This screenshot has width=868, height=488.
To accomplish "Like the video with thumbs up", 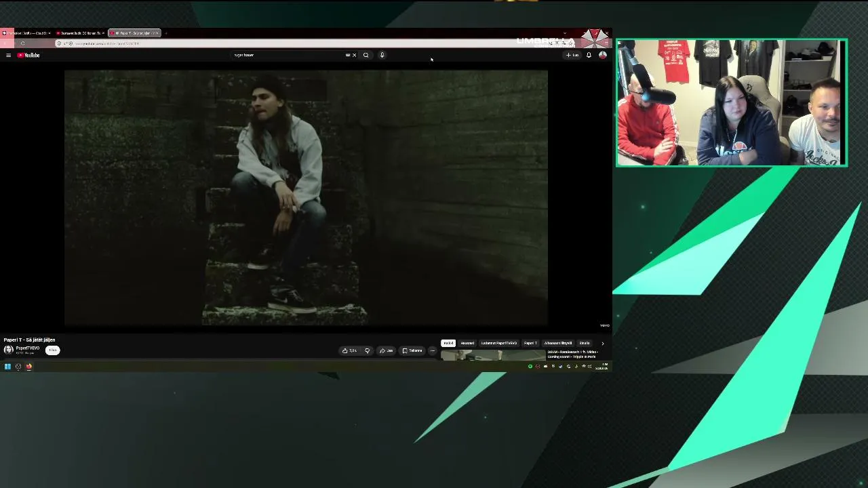I will point(350,350).
